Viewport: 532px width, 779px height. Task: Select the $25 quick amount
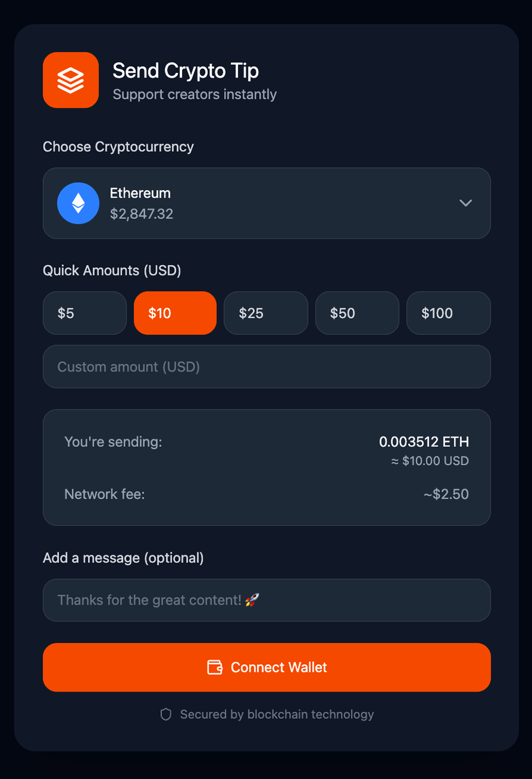[x=266, y=313]
